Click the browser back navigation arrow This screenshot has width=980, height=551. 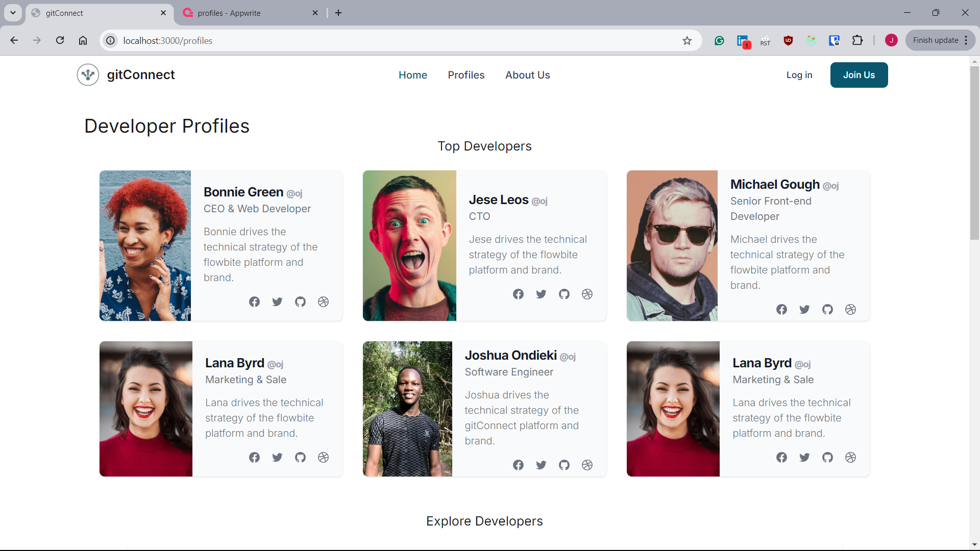click(x=14, y=40)
